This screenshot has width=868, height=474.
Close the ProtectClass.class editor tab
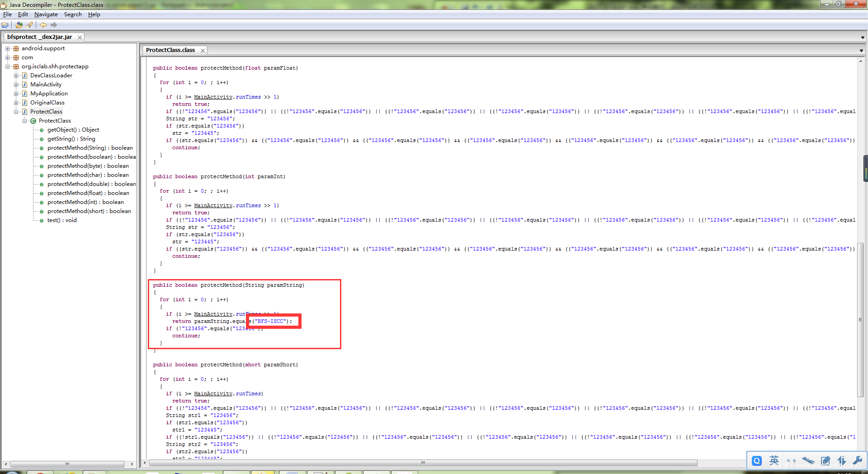[203, 50]
